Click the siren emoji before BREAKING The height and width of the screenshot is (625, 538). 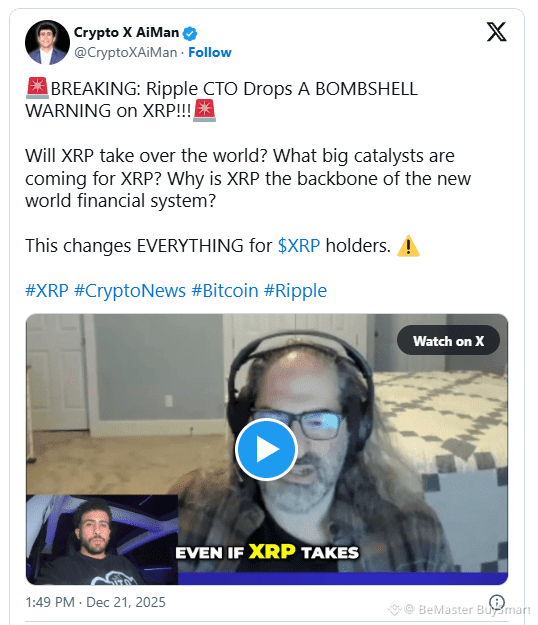pyautogui.click(x=37, y=88)
